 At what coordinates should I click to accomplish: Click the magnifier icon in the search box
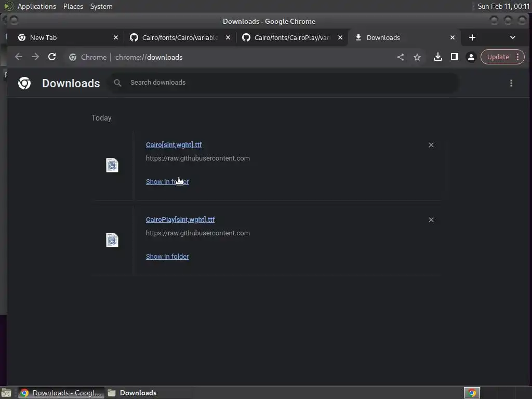point(117,83)
